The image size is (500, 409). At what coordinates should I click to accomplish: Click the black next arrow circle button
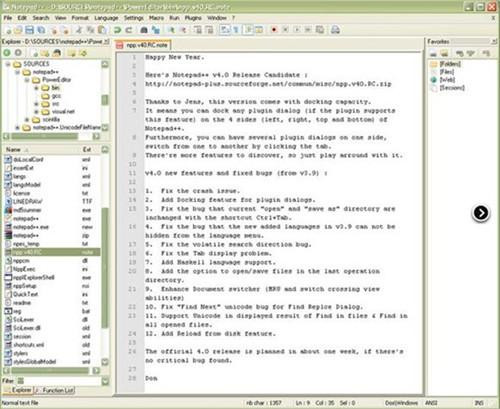481,213
